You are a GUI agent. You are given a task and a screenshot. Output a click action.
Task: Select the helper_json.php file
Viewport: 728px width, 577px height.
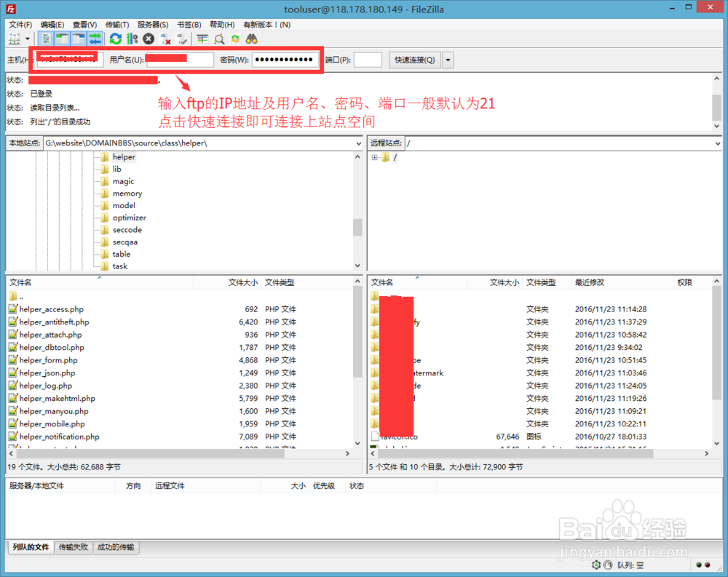point(50,373)
